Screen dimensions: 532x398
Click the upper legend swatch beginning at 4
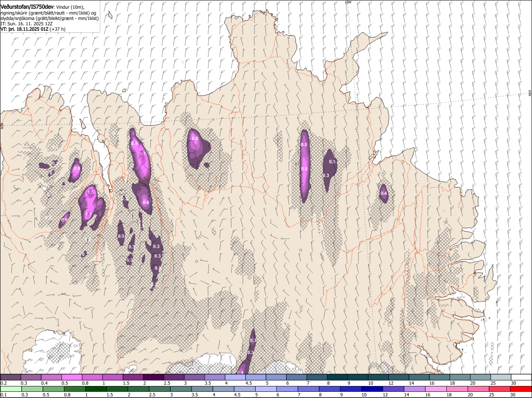[235, 377]
